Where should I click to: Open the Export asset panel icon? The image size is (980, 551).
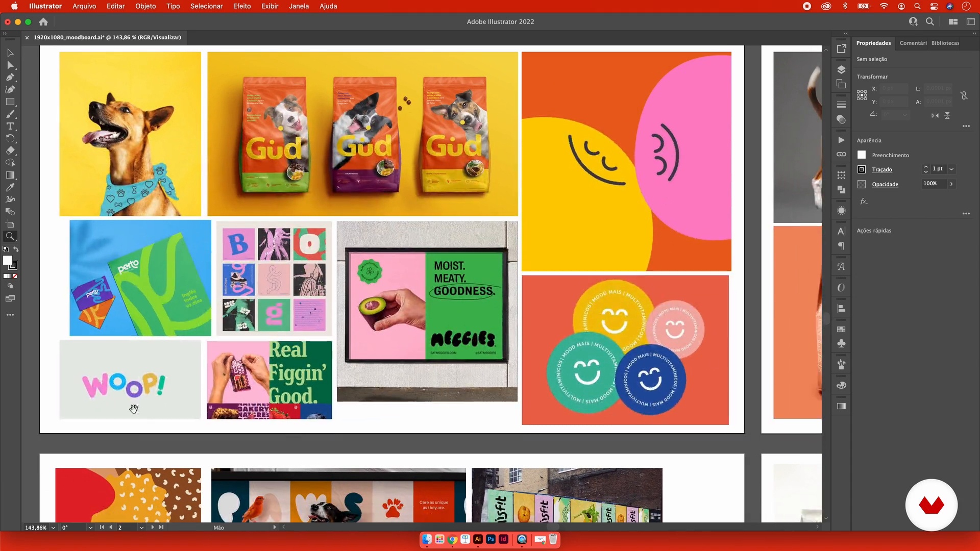pos(842,48)
